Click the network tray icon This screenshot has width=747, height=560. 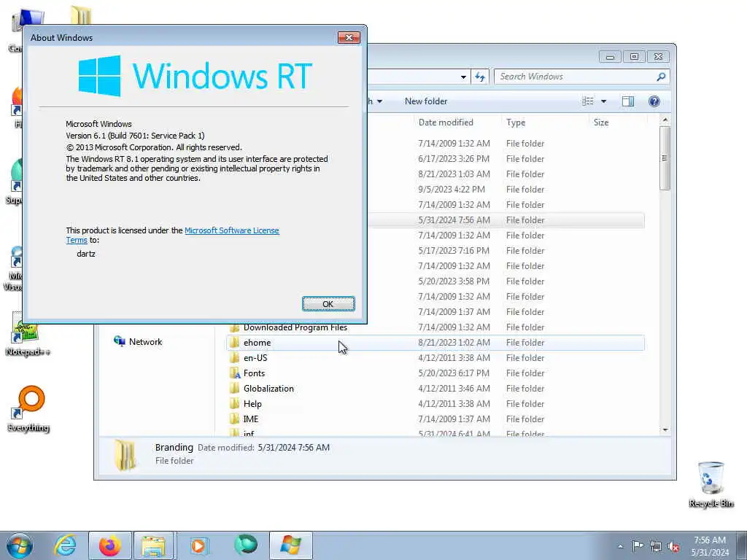(x=656, y=546)
